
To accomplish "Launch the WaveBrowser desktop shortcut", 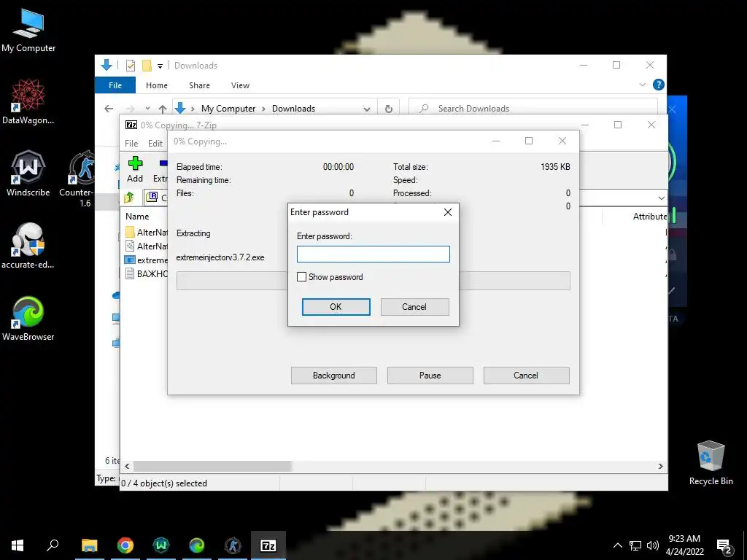I will click(28, 319).
